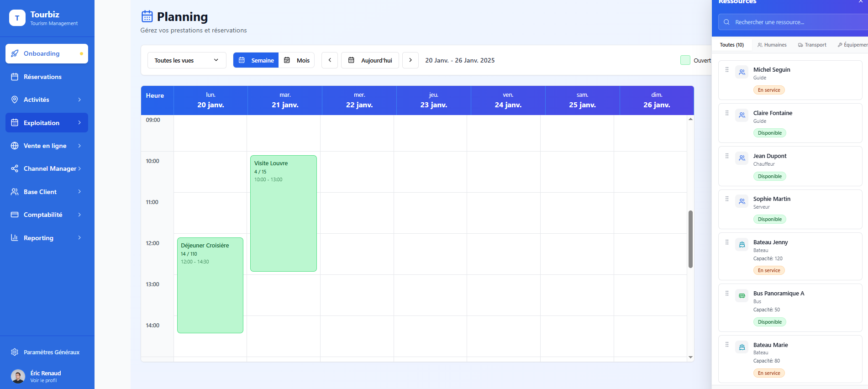This screenshot has height=389, width=868.
Task: Click the Activités location pin icon
Action: tap(15, 100)
